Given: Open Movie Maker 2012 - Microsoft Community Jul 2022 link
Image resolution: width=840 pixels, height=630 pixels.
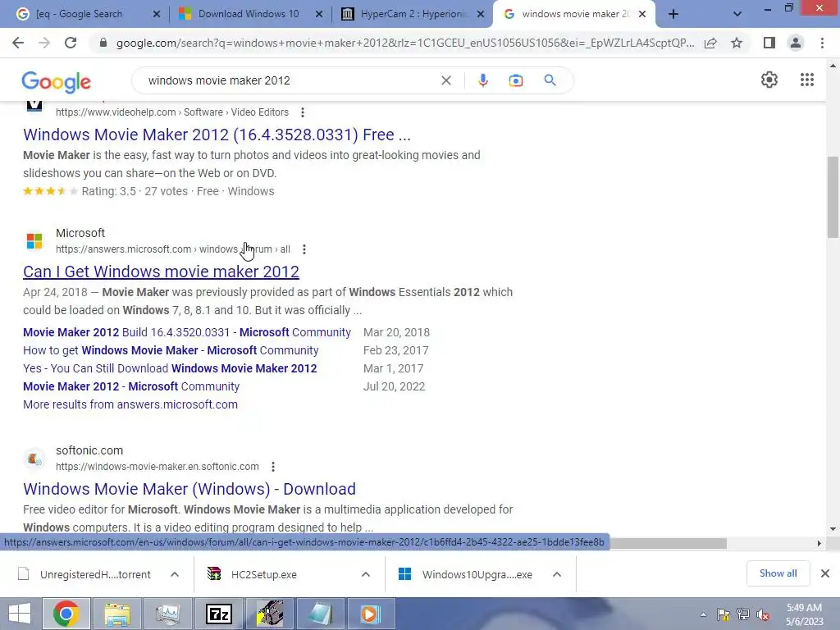Looking at the screenshot, I should point(131,387).
